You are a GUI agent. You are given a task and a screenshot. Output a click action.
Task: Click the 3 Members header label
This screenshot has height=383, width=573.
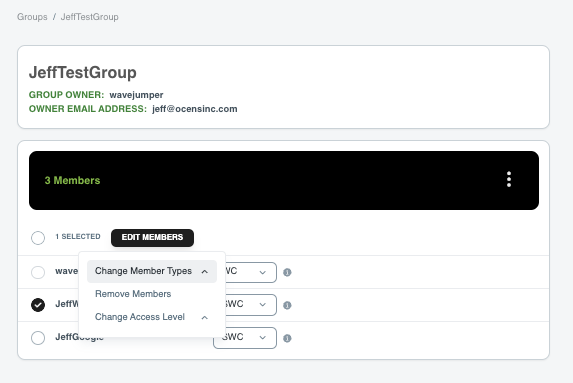tap(72, 181)
